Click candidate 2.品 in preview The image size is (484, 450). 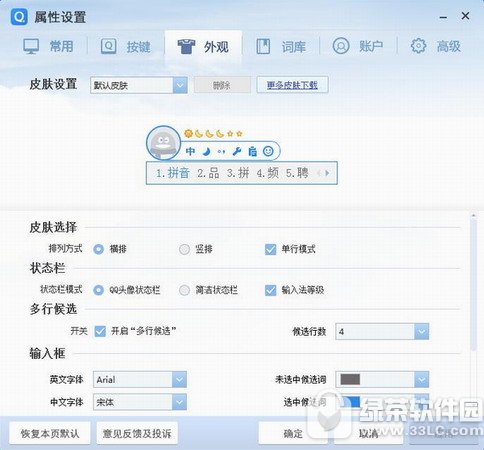coord(208,173)
